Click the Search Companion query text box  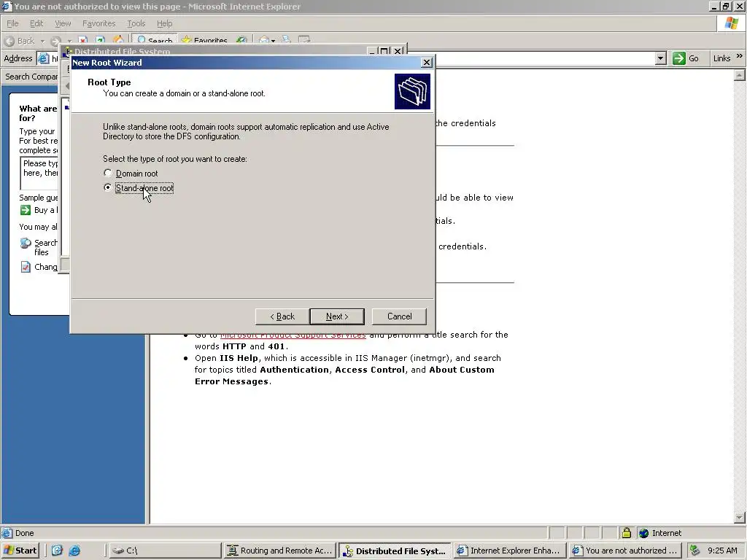pyautogui.click(x=39, y=174)
